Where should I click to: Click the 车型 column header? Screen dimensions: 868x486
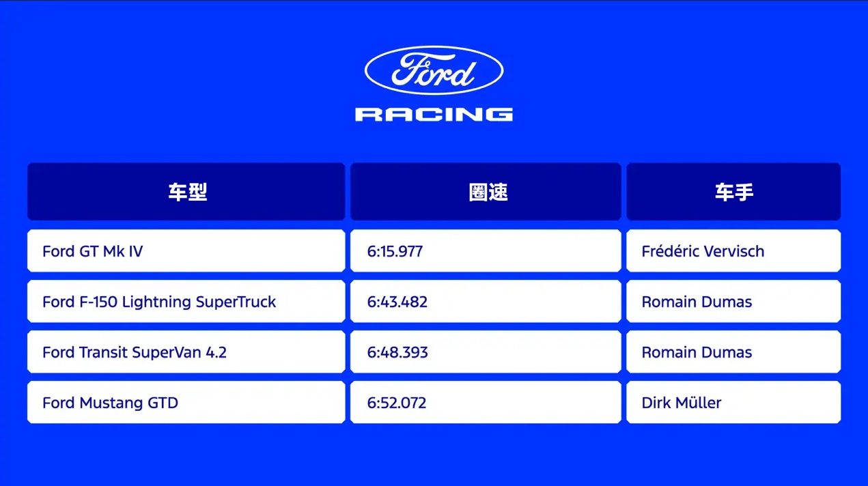[x=186, y=192]
